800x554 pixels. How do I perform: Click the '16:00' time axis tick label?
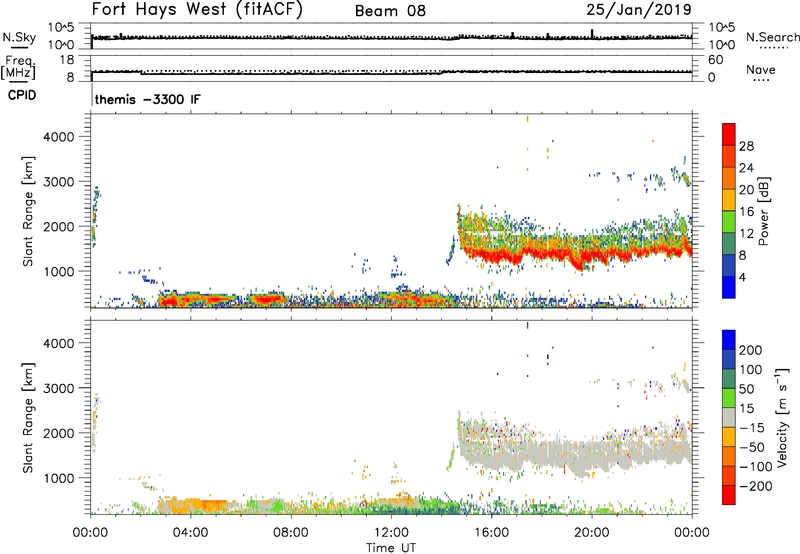(x=491, y=533)
